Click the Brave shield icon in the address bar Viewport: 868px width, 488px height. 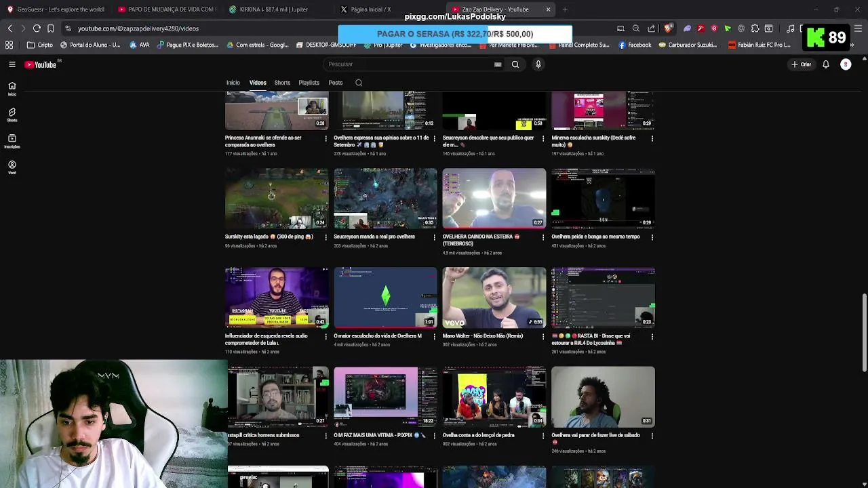[668, 28]
